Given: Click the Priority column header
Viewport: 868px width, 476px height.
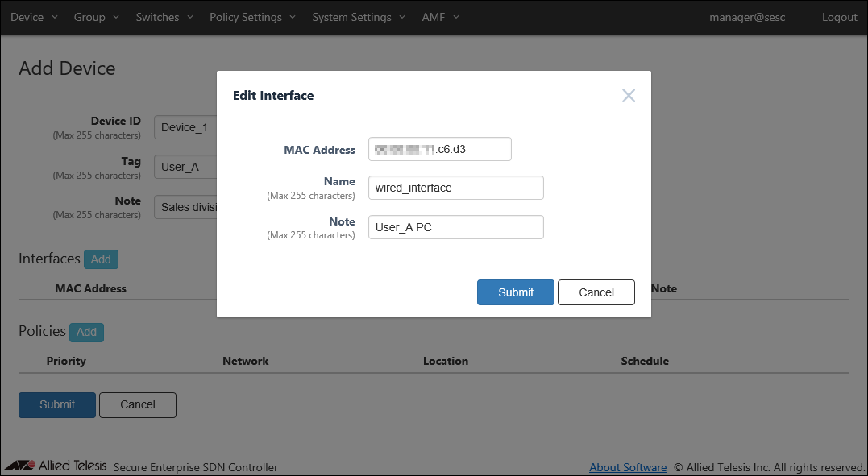Looking at the screenshot, I should point(66,361).
